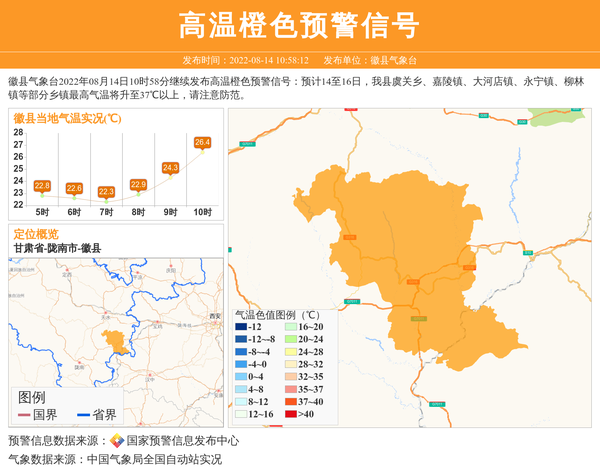Viewport: 600px width, 471px height.
Task: Select the 徽县当地气温实况 chart heading
Action: click(67, 118)
